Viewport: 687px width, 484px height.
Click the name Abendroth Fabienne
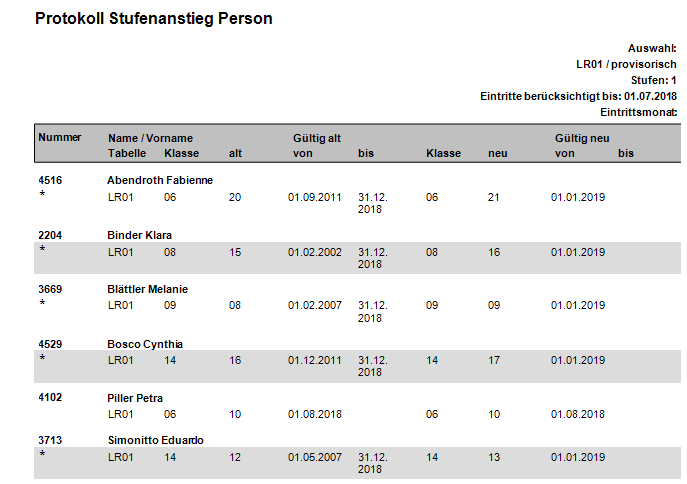160,180
